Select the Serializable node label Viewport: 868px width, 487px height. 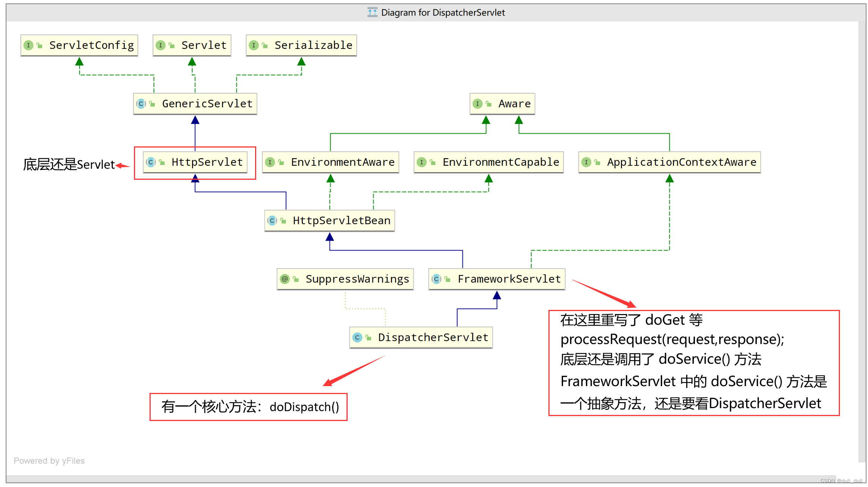tap(313, 46)
